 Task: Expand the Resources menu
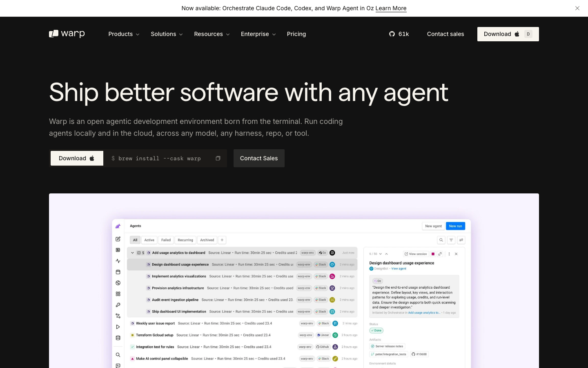pos(212,34)
